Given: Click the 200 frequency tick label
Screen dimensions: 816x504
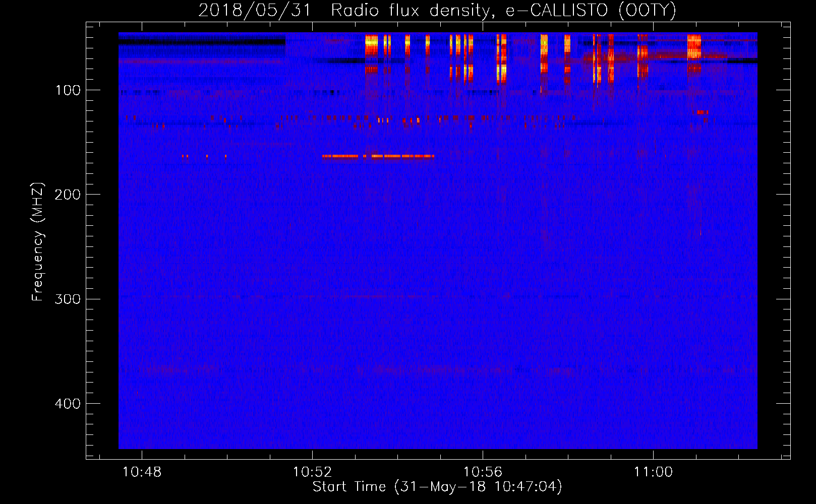Looking at the screenshot, I should pyautogui.click(x=68, y=195).
